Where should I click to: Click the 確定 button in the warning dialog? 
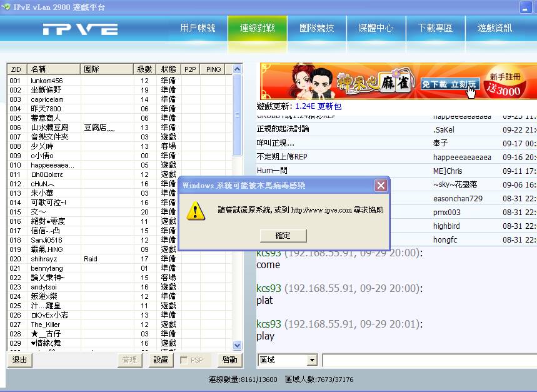(283, 236)
